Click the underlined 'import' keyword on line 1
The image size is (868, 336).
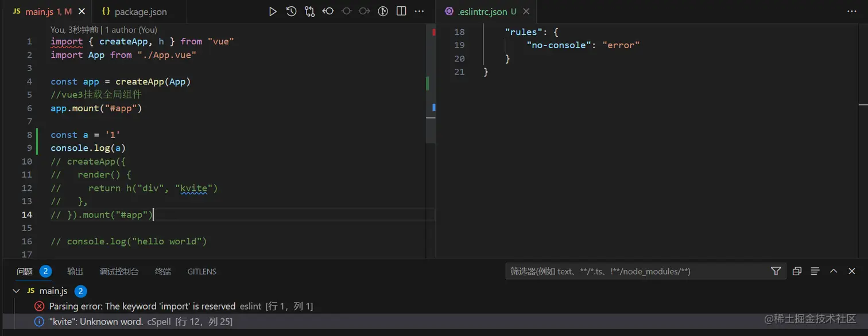pyautogui.click(x=67, y=41)
